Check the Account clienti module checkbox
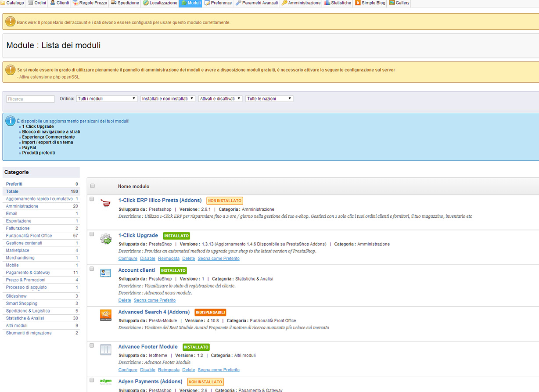Viewport: 539px width, 392px height. 92,269
